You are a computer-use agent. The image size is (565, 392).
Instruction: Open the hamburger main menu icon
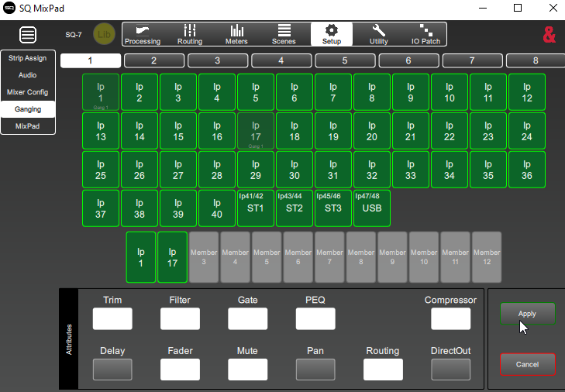[28, 35]
